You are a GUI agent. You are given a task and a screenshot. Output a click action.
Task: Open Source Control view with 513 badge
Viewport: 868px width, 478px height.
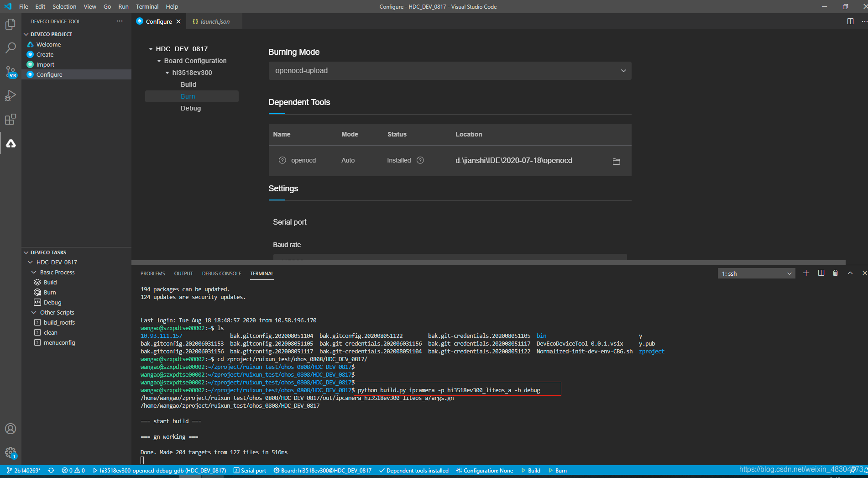coord(10,72)
